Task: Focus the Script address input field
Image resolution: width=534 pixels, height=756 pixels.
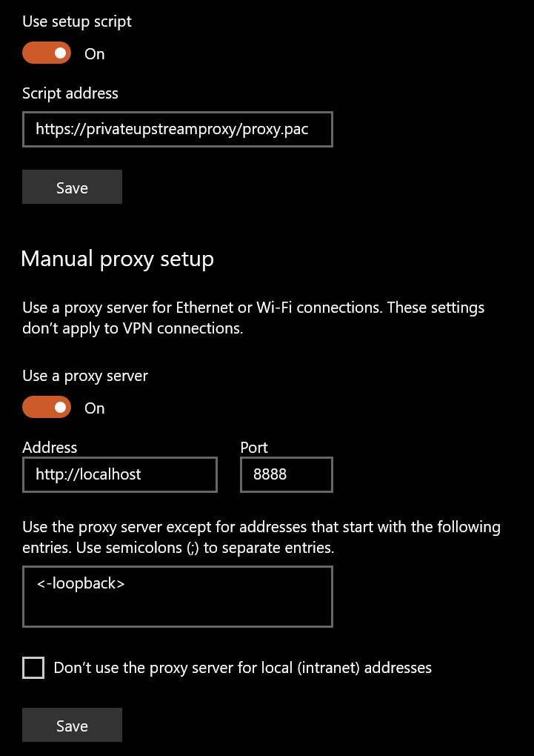Action: point(178,129)
